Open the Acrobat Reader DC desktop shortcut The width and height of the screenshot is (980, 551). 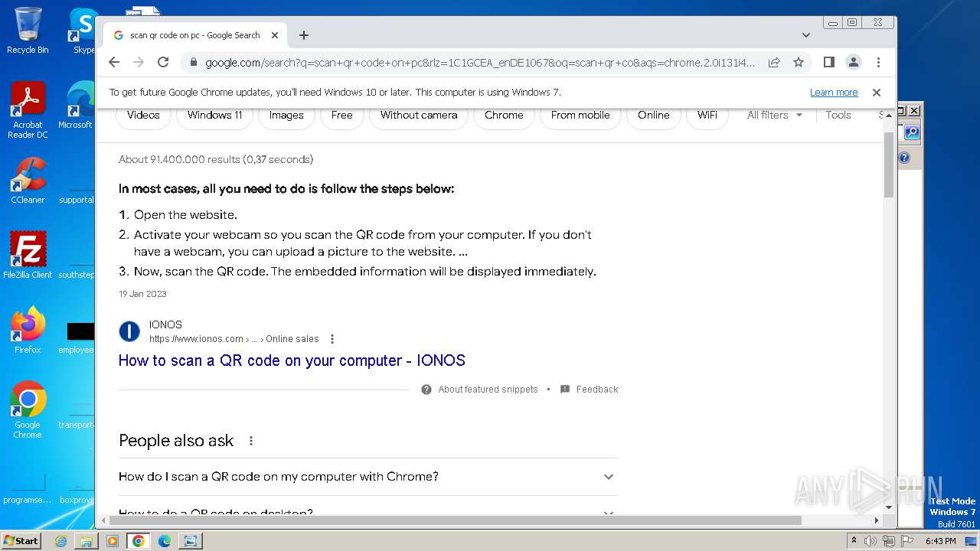tap(28, 111)
